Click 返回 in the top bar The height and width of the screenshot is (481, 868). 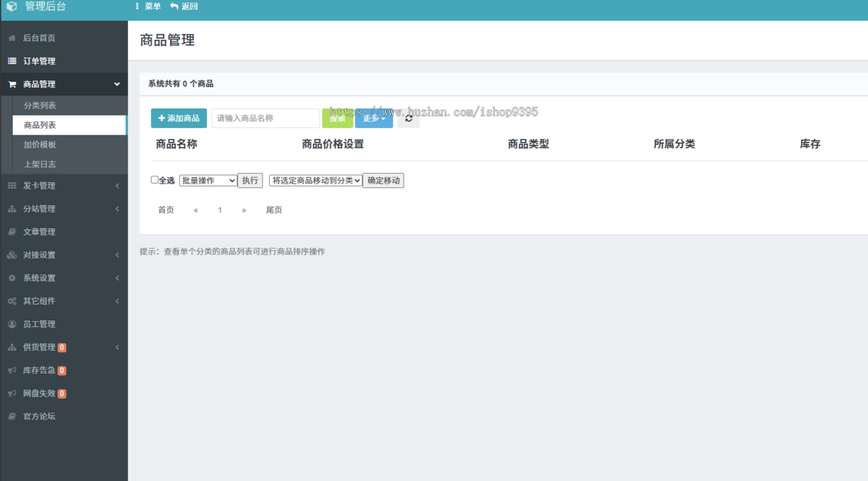(184, 7)
